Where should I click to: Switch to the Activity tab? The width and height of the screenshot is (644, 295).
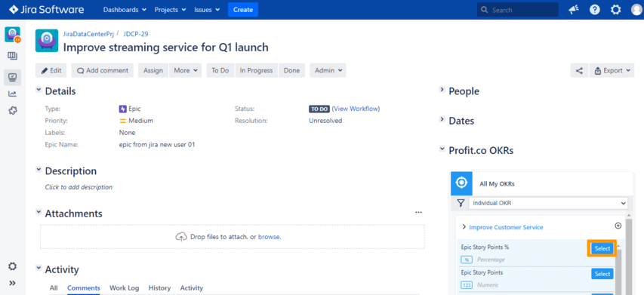pyautogui.click(x=192, y=288)
